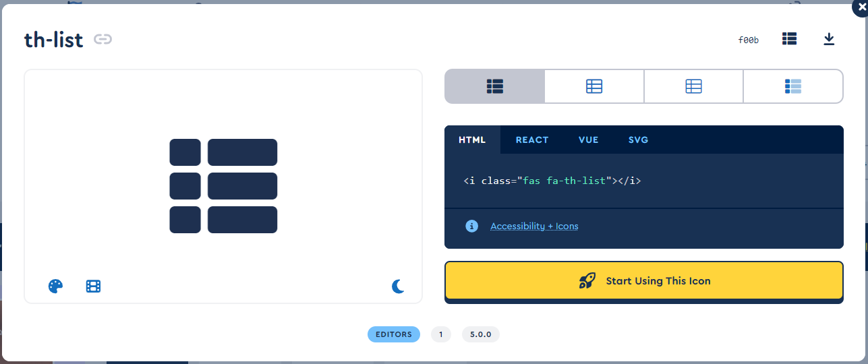Viewport: 868px width, 364px height.
Task: Download the th-list SVG file
Action: point(829,39)
